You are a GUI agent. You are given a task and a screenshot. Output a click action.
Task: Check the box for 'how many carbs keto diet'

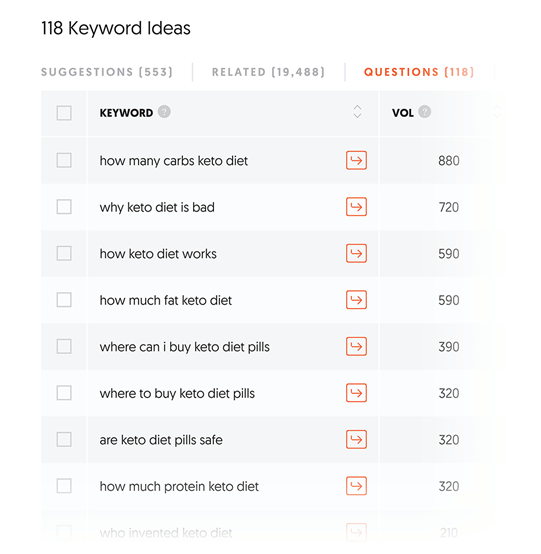64,160
